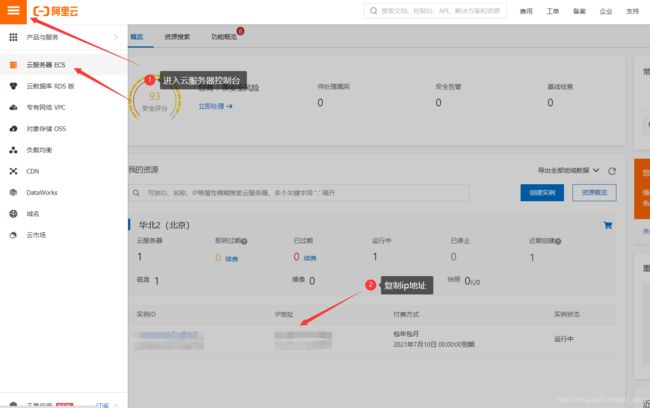This screenshot has height=408, width=650.
Task: Click the 域名 globe icon
Action: [13, 214]
